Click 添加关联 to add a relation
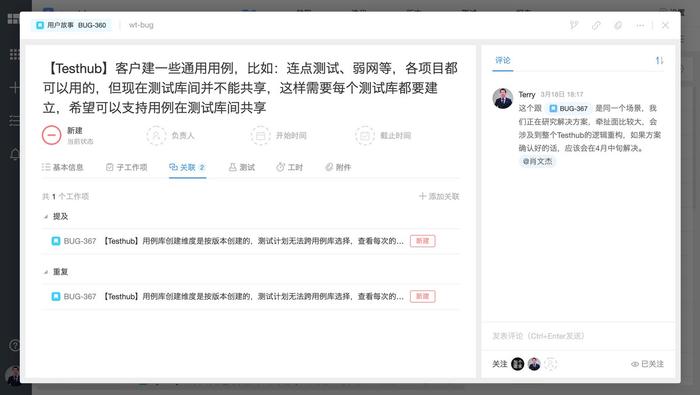Image resolution: width=700 pixels, height=395 pixels. tap(439, 196)
